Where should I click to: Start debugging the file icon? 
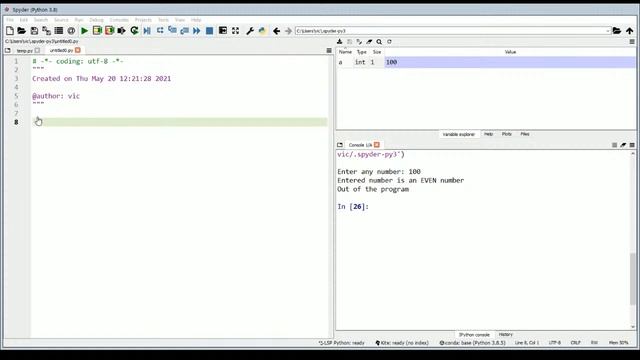click(x=147, y=31)
